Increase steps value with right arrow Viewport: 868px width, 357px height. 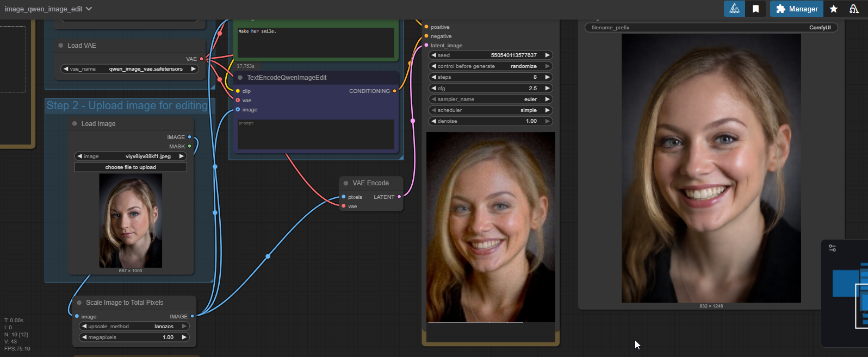pyautogui.click(x=547, y=77)
